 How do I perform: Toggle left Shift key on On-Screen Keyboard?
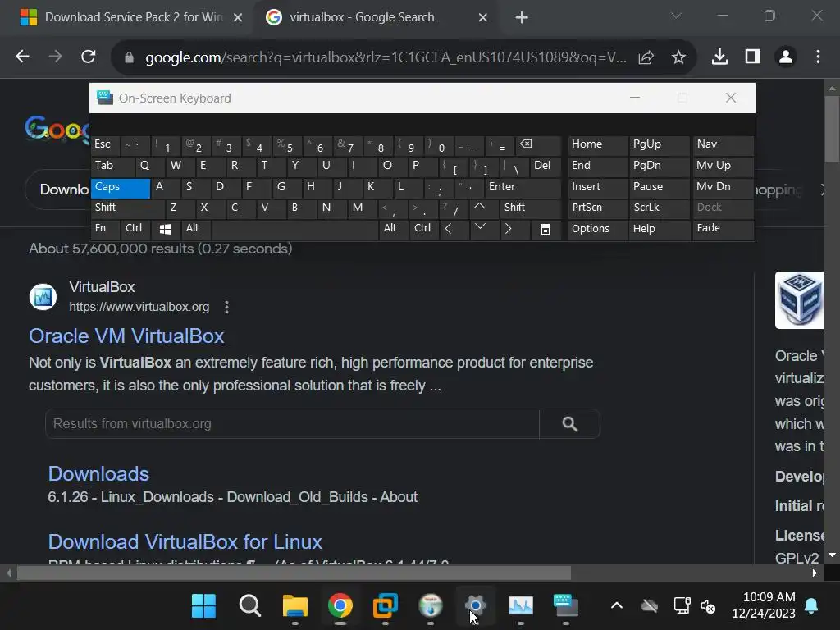pyautogui.click(x=127, y=208)
